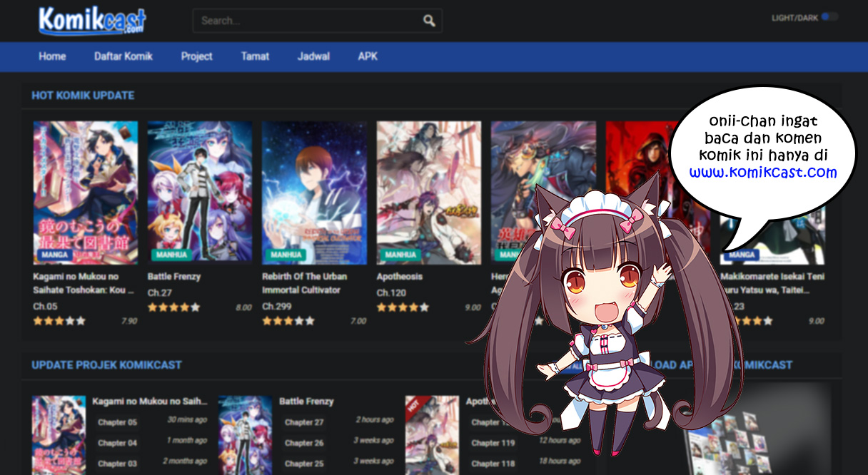This screenshot has width=868, height=475.
Task: Click the search magnifier icon
Action: click(429, 21)
